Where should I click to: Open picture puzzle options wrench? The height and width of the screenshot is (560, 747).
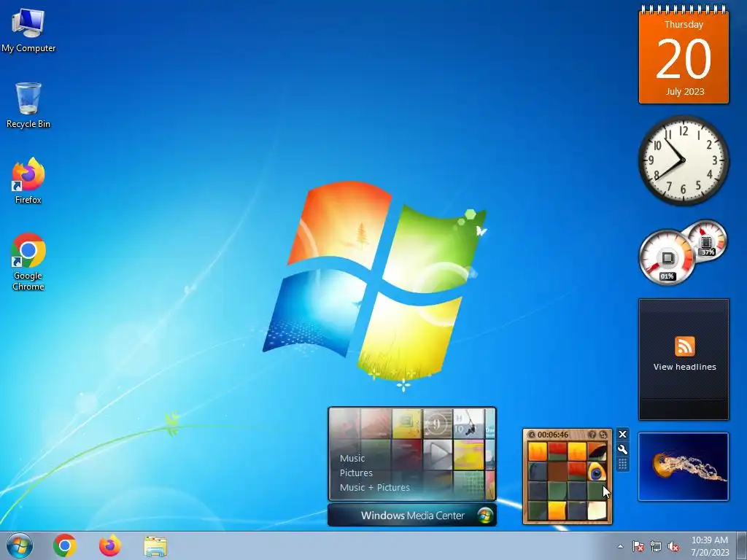coord(622,449)
